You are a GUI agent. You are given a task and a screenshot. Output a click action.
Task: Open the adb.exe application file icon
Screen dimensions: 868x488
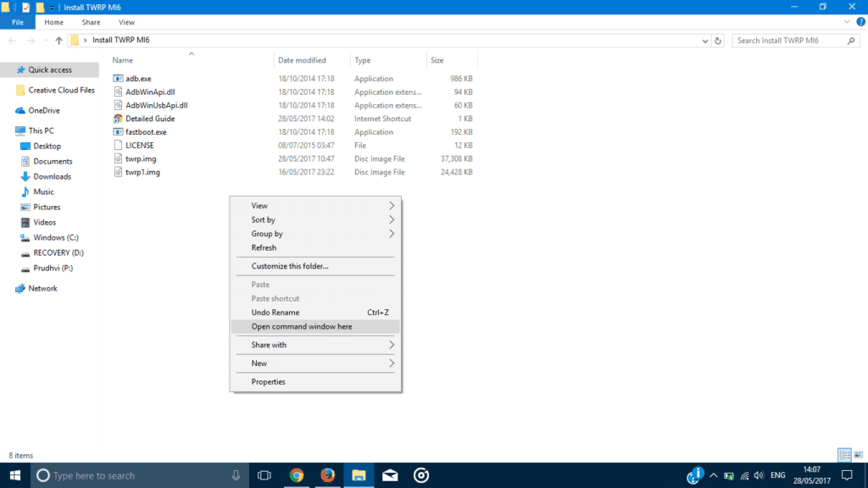pos(118,79)
